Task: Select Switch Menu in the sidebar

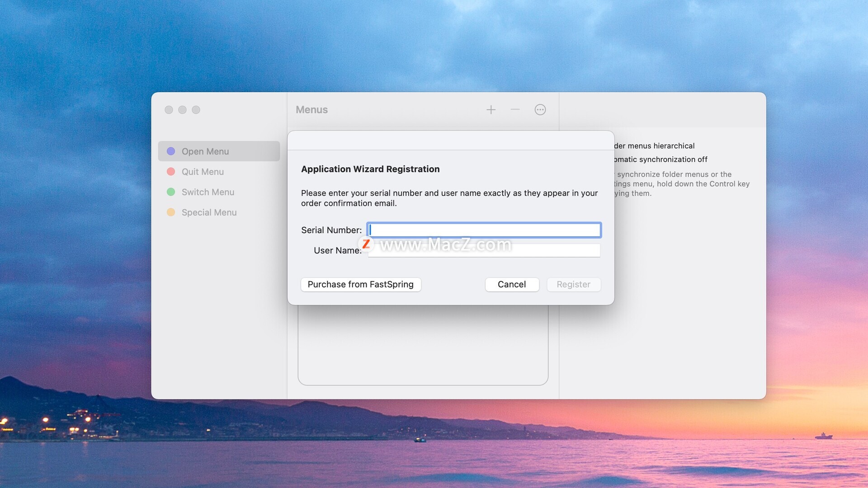Action: [x=208, y=192]
